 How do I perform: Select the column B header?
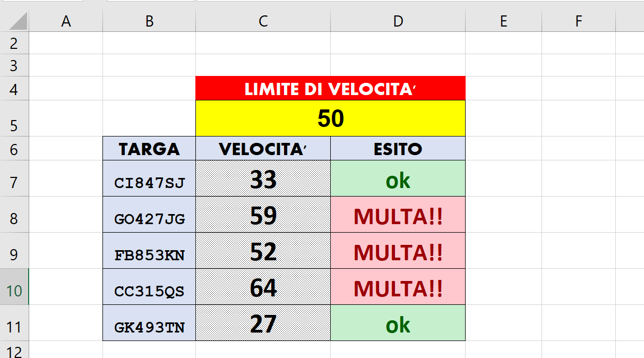pyautogui.click(x=149, y=21)
